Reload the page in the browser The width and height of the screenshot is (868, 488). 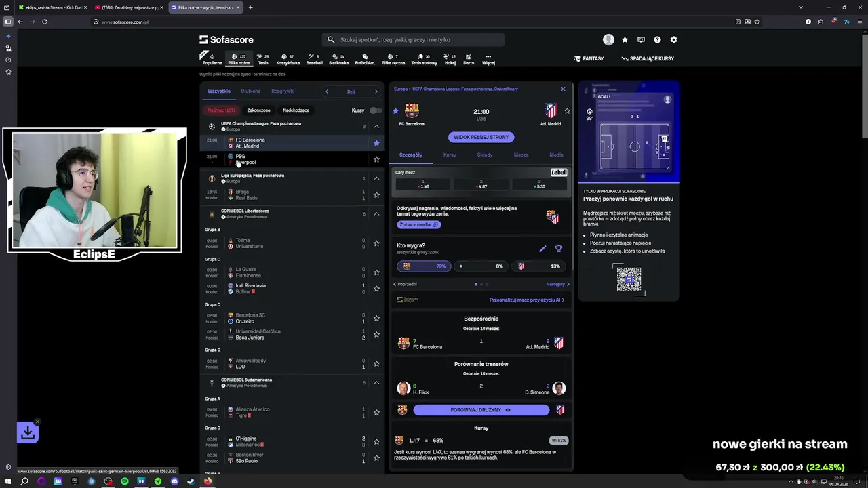point(44,22)
